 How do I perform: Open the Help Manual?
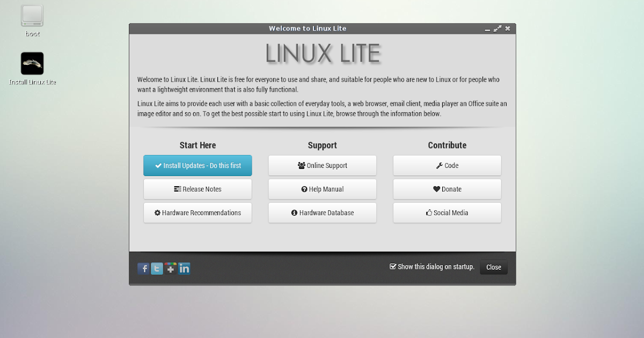point(322,189)
